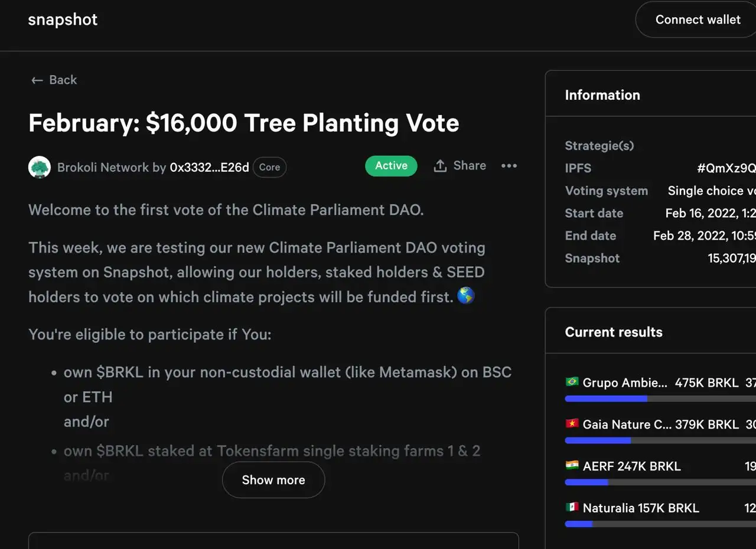Click the Core role badge
756x549 pixels.
pos(269,167)
